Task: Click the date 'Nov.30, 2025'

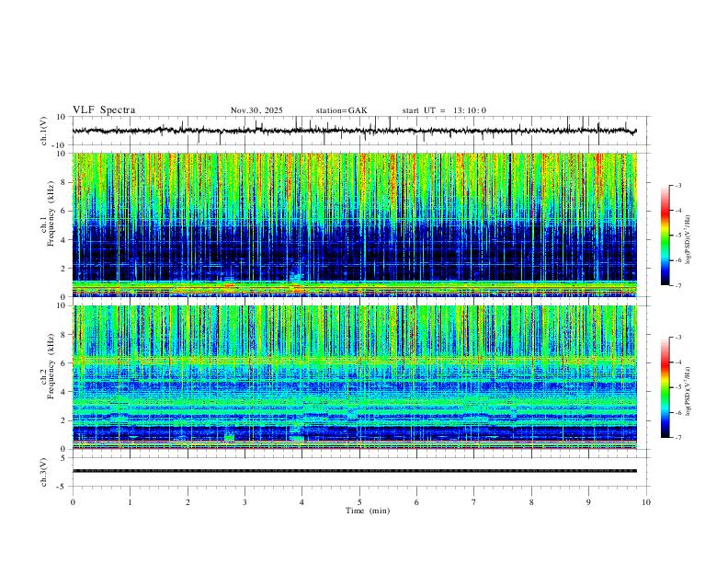Action: (256, 110)
